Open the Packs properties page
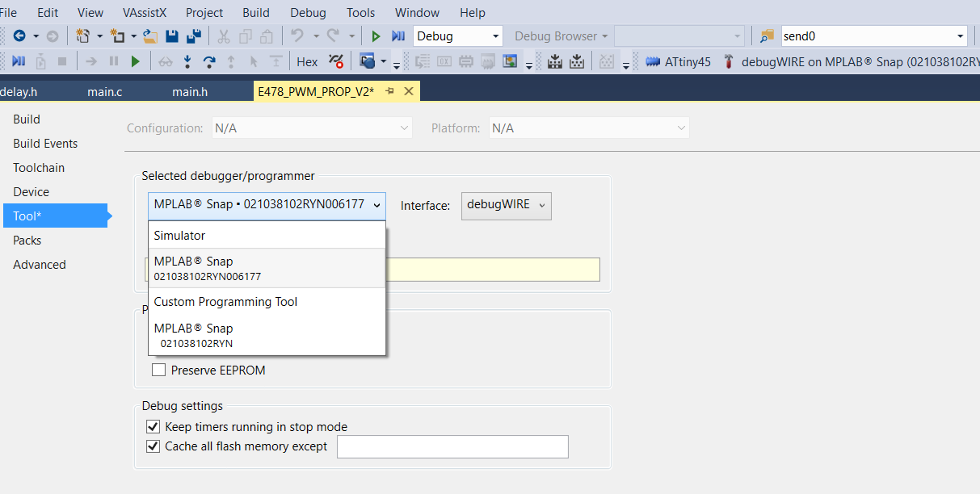The height and width of the screenshot is (494, 980). pos(27,241)
